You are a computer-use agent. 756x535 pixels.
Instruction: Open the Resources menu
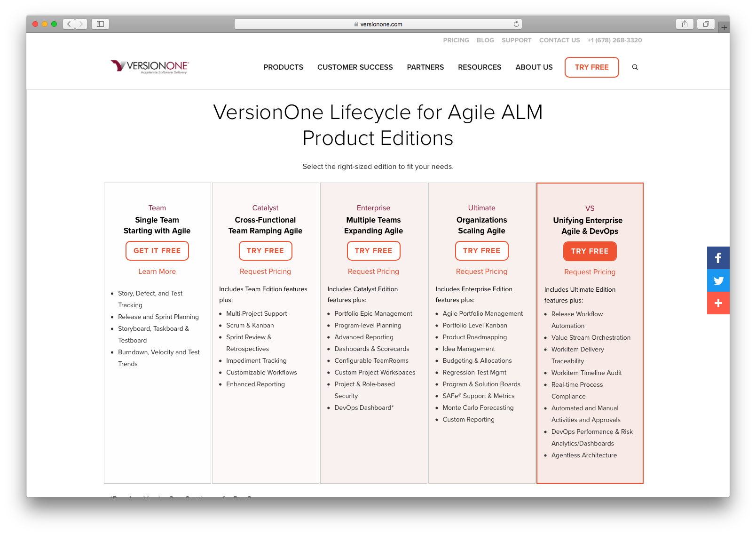[x=480, y=67]
